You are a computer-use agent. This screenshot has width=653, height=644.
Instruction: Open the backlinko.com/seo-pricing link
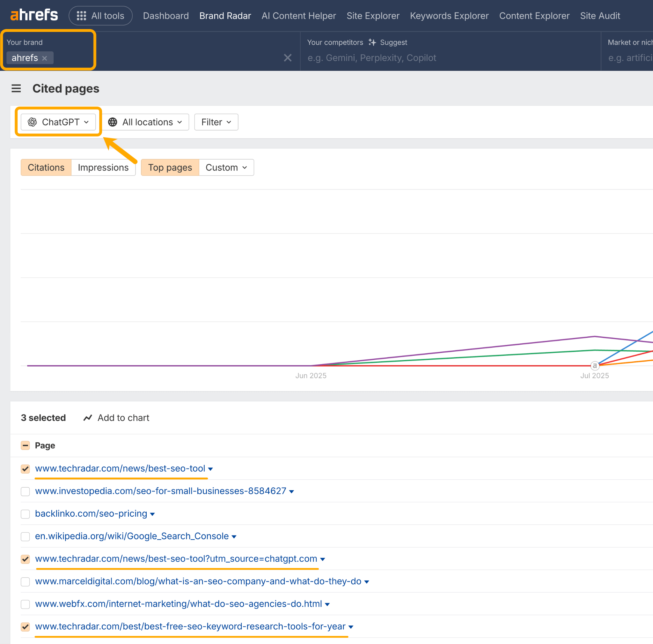tap(91, 514)
